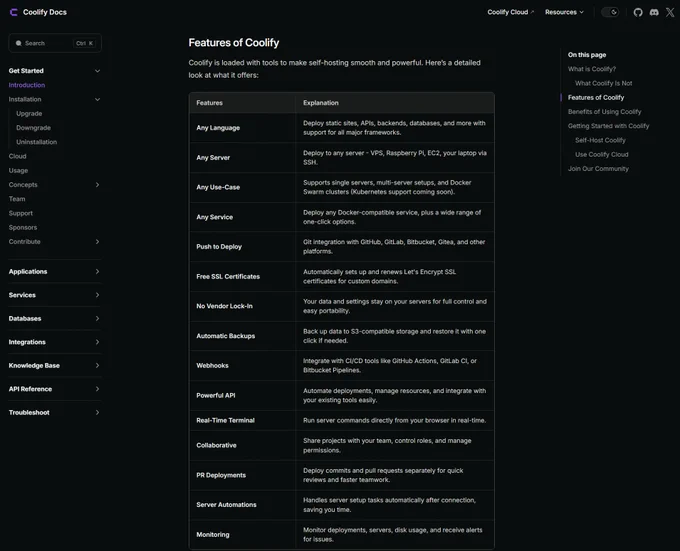The width and height of the screenshot is (680, 551).
Task: Open the Sponsors sidebar page
Action: 23,227
